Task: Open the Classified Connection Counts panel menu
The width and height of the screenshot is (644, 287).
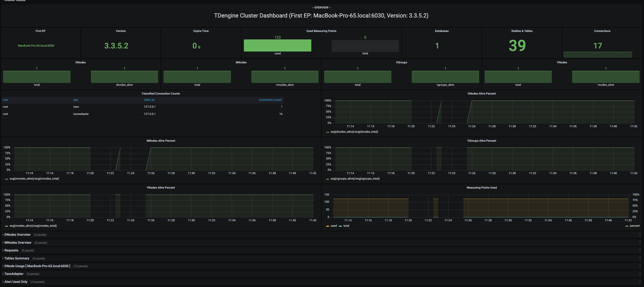Action: pyautogui.click(x=161, y=94)
